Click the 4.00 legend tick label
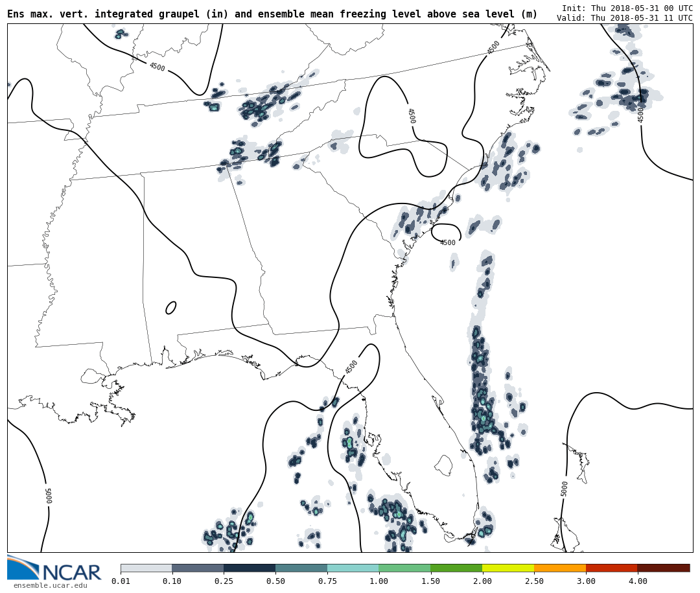The image size is (700, 593). 638,581
